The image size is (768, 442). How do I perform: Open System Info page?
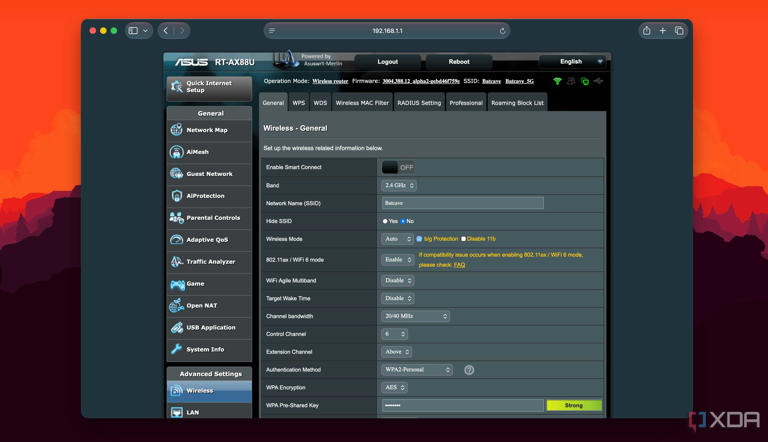pos(209,349)
